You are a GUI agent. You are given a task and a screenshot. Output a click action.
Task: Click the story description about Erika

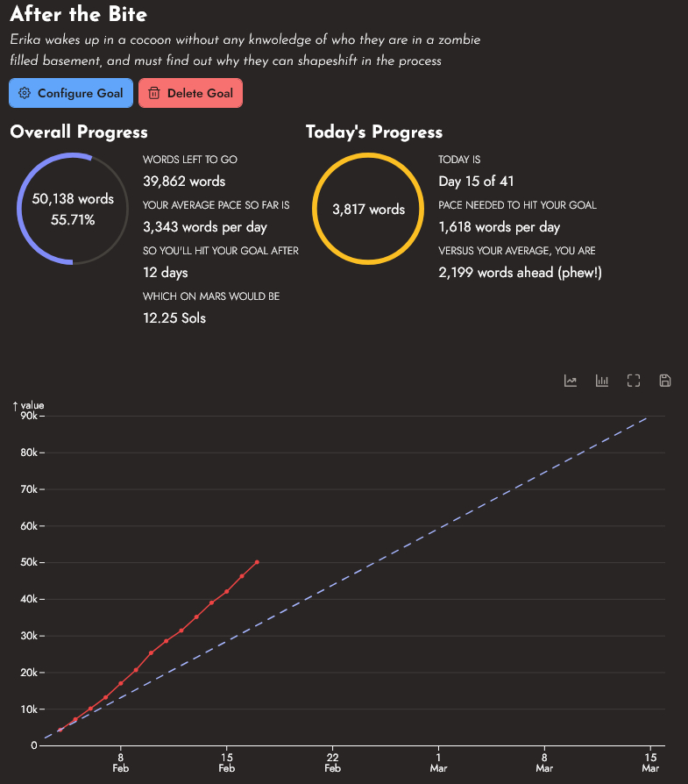245,50
